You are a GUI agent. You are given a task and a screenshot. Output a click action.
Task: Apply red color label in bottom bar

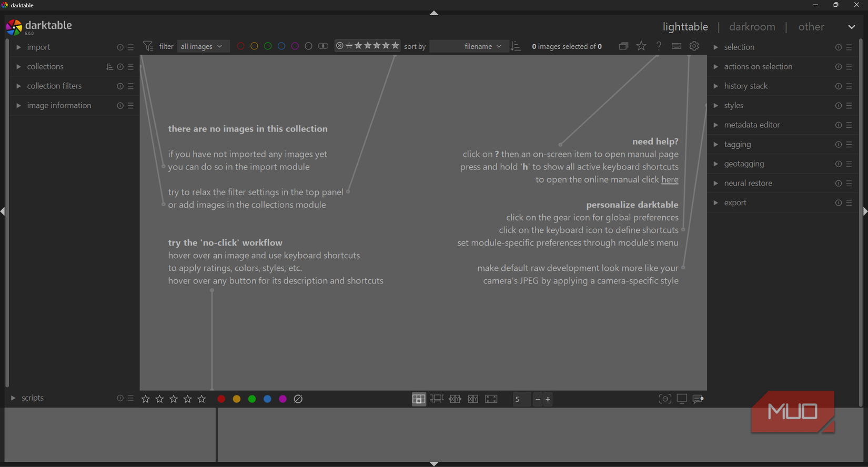(221, 399)
